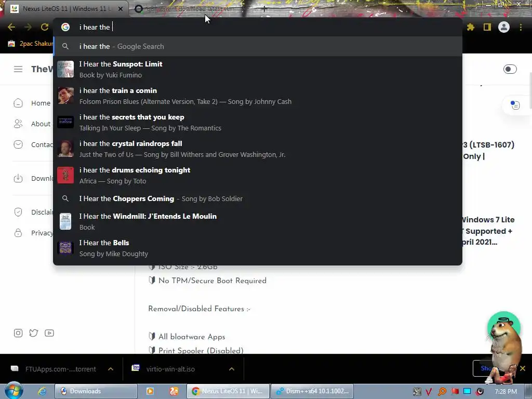The image size is (532, 399).
Task: Open the media player taskbar icon
Action: [x=150, y=391]
